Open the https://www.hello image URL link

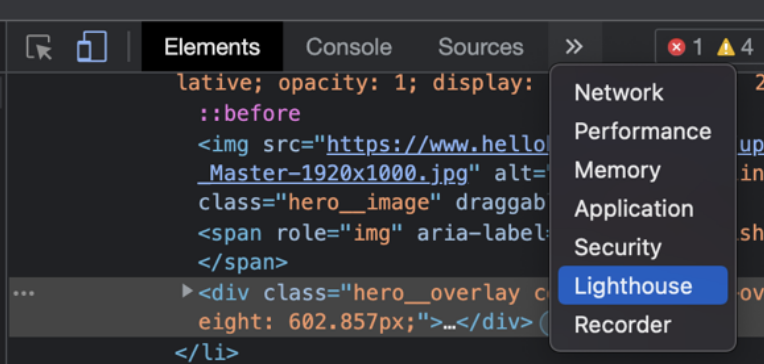(x=438, y=145)
